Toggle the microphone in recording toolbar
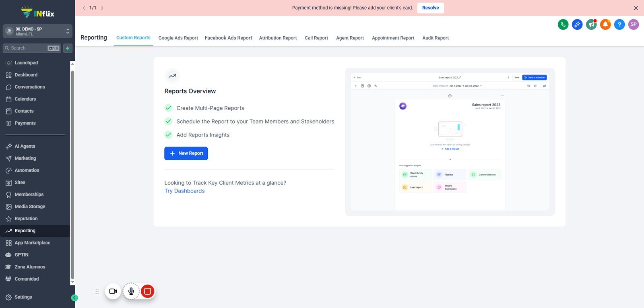 [x=131, y=291]
